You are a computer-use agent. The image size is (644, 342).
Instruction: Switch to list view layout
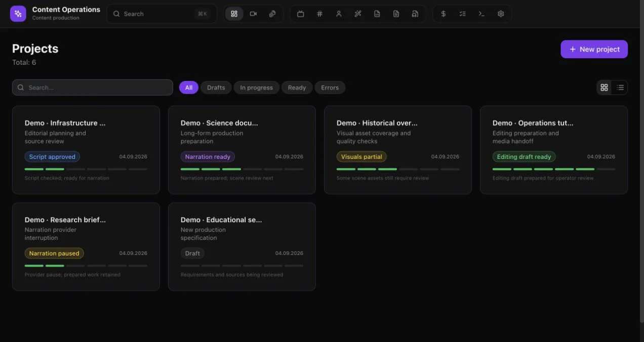[620, 88]
